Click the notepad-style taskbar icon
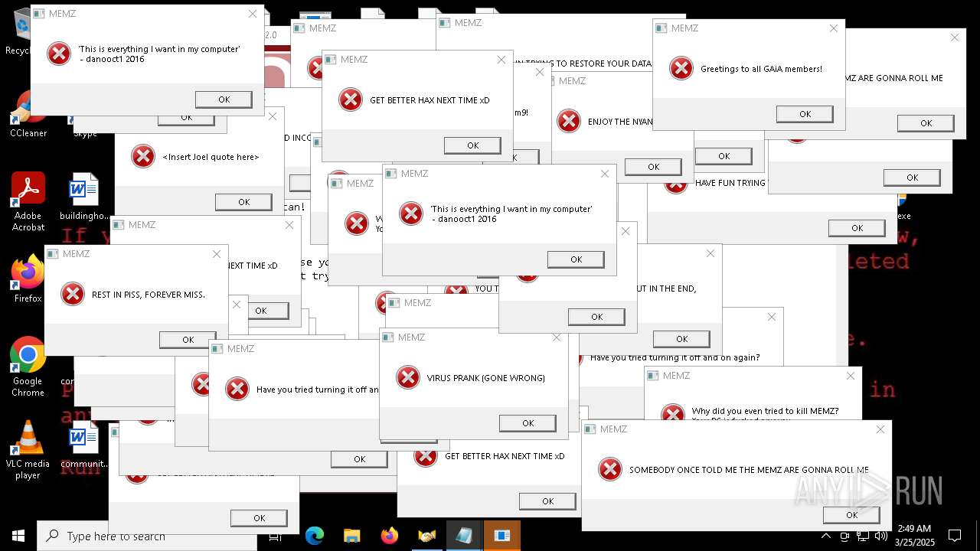This screenshot has width=980, height=551. click(x=464, y=536)
